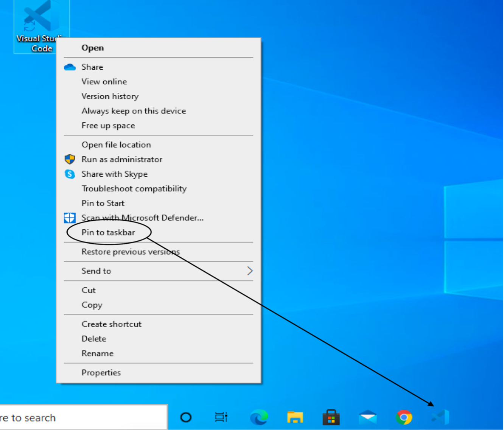This screenshot has width=504, height=431.
Task: Open File Explorer from the taskbar
Action: pyautogui.click(x=295, y=417)
